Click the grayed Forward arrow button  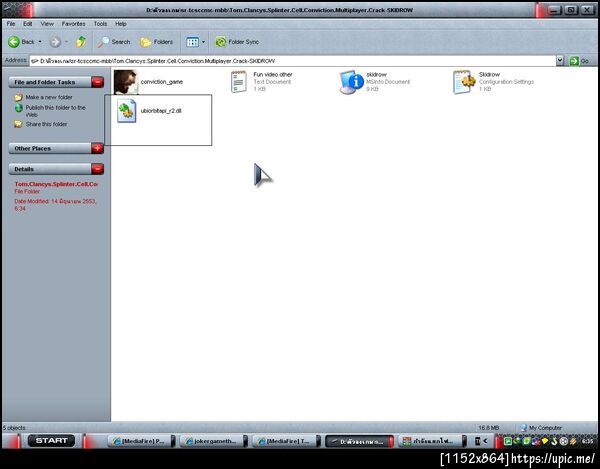55,42
